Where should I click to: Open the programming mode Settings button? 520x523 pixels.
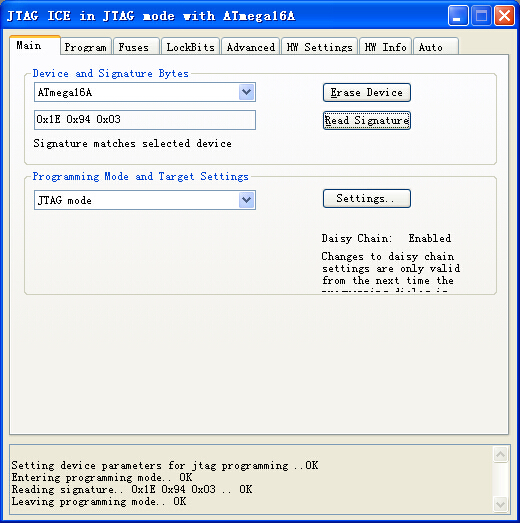(367, 198)
